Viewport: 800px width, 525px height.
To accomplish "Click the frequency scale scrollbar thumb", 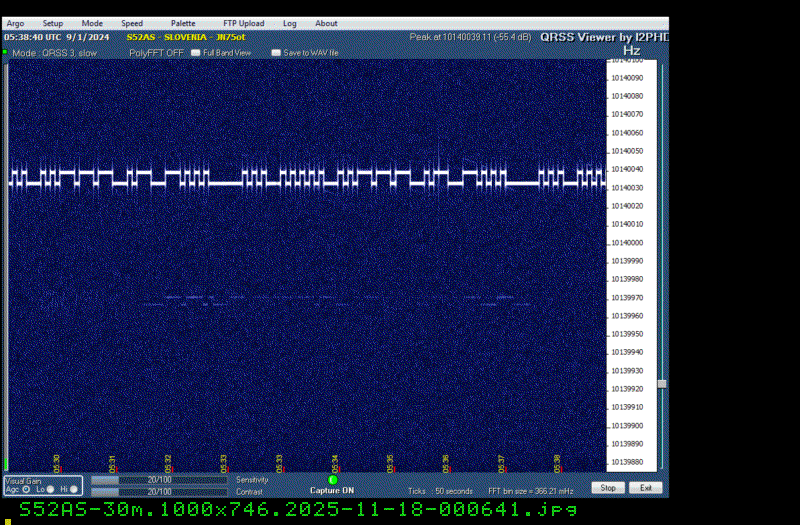I will (661, 383).
